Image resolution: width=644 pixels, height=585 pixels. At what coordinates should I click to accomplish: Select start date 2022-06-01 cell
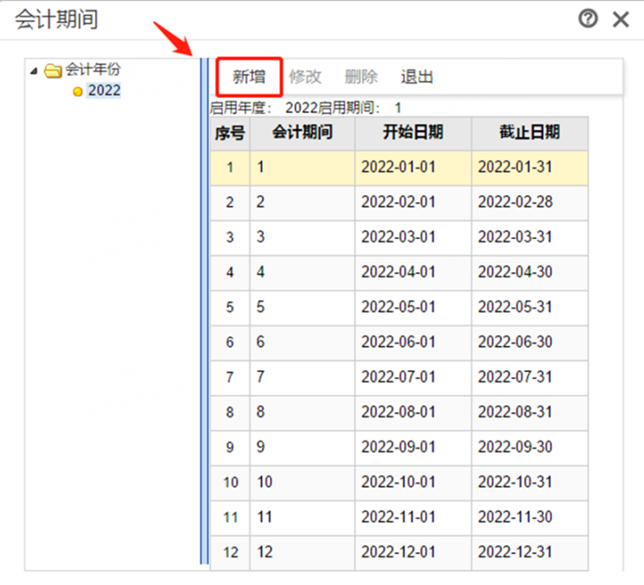pos(413,343)
